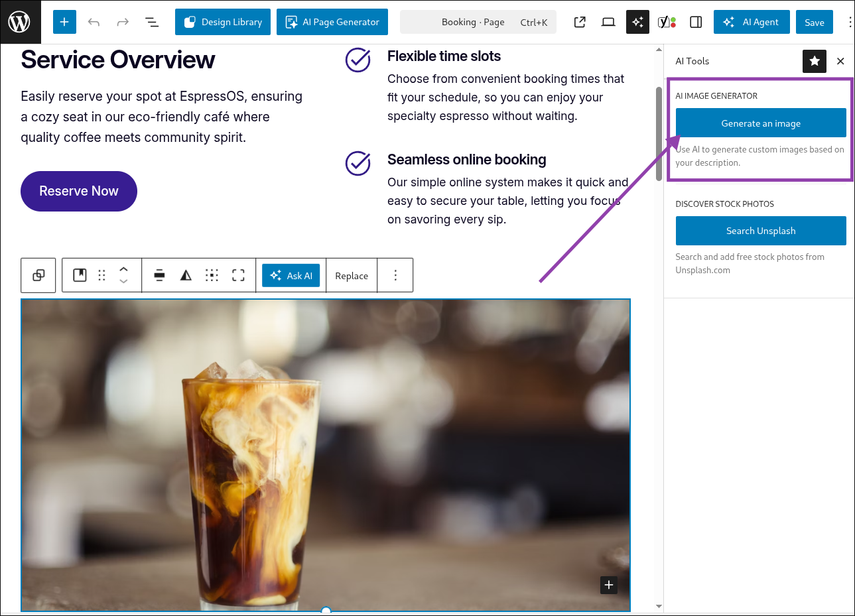
Task: Redo the last undone change
Action: click(x=123, y=22)
